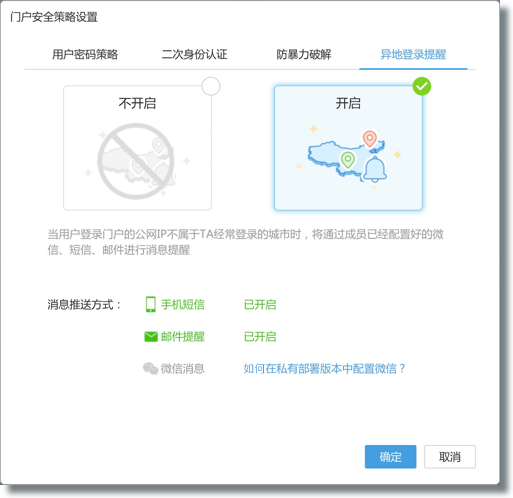Select the 开启 option card

348,148
